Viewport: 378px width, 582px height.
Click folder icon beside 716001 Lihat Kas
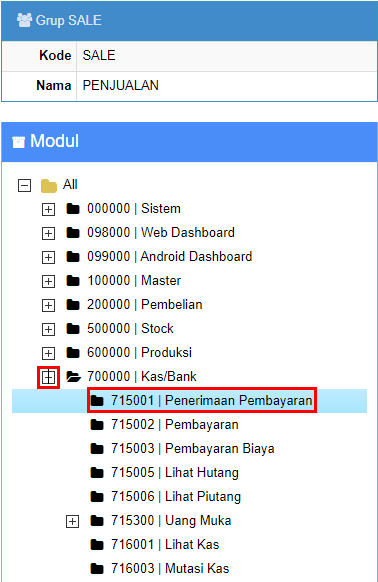pos(97,545)
